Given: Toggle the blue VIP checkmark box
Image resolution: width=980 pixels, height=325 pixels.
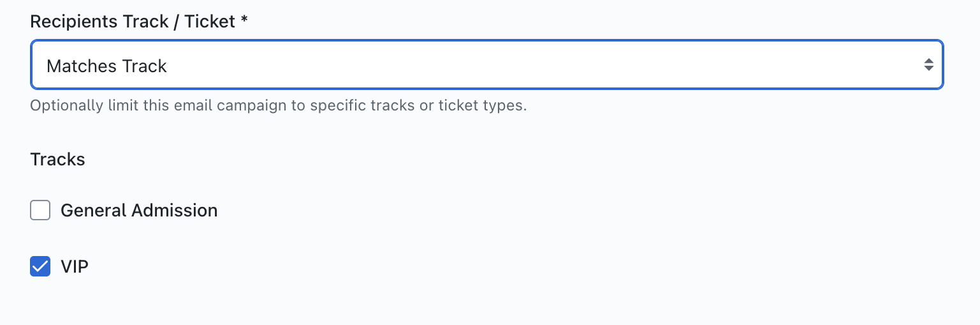Looking at the screenshot, I should click(40, 266).
